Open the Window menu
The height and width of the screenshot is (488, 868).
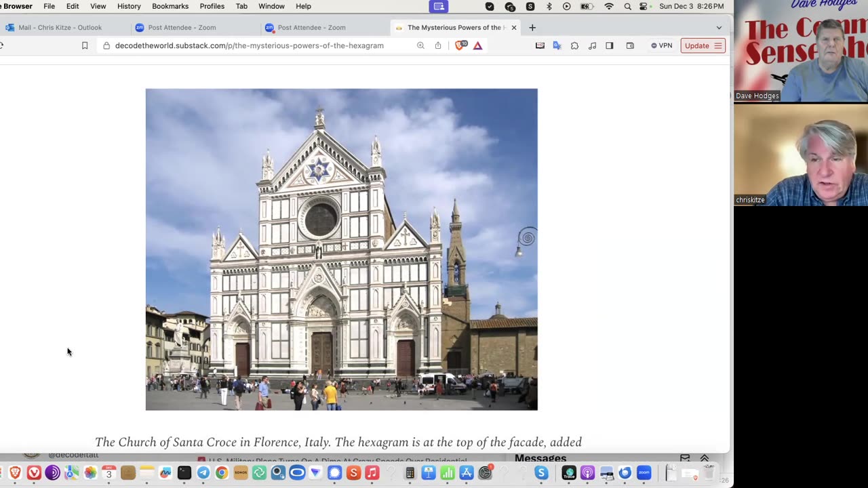[x=271, y=6]
